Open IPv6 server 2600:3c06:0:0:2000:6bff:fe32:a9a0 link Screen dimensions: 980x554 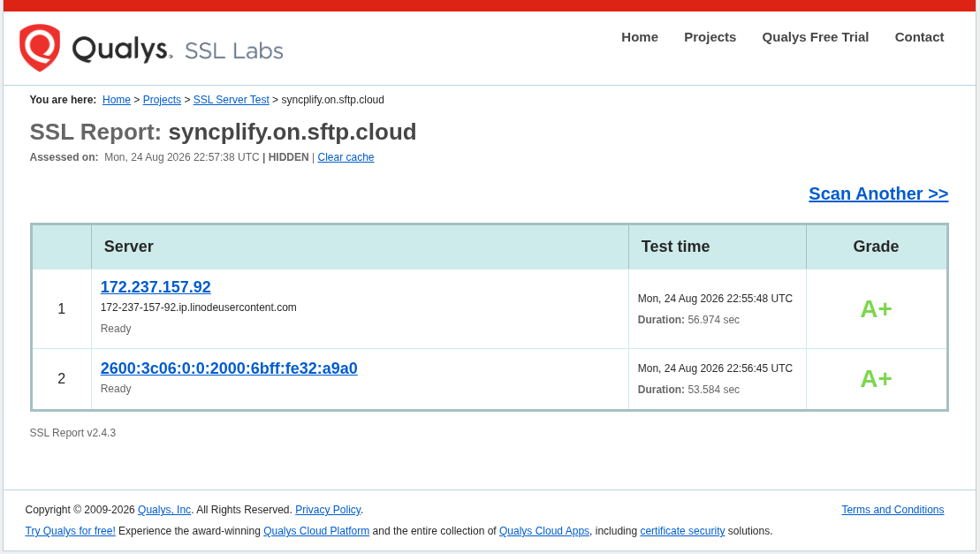pyautogui.click(x=229, y=368)
